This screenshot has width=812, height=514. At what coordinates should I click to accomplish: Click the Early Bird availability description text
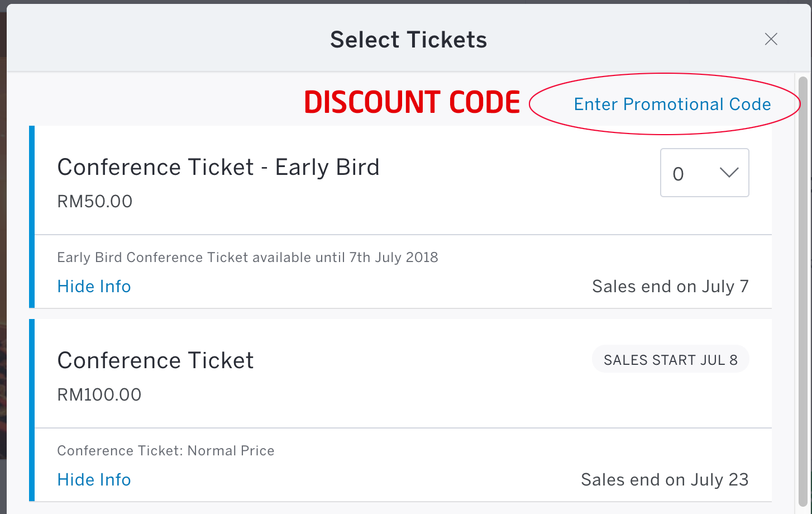[247, 258]
